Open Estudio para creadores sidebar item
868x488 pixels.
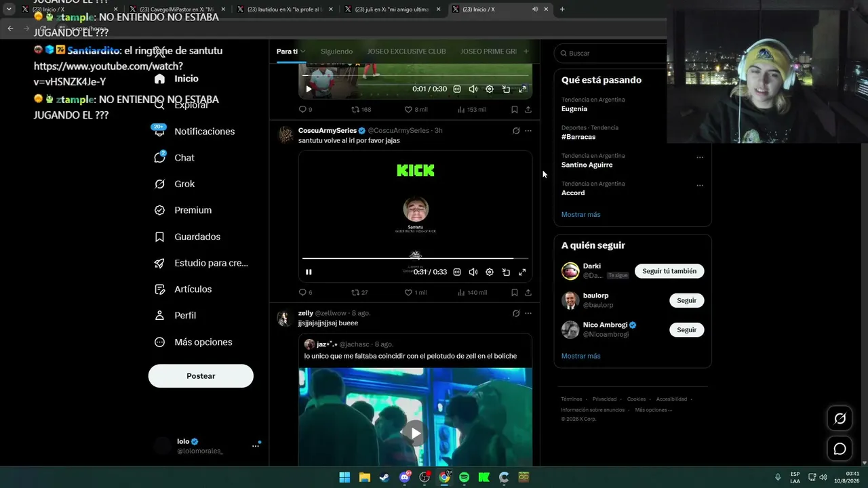(201, 263)
